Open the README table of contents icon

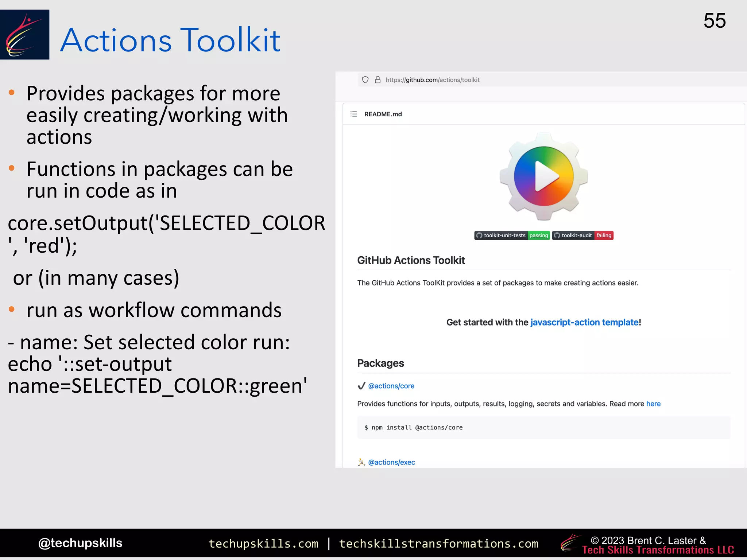[x=353, y=114]
